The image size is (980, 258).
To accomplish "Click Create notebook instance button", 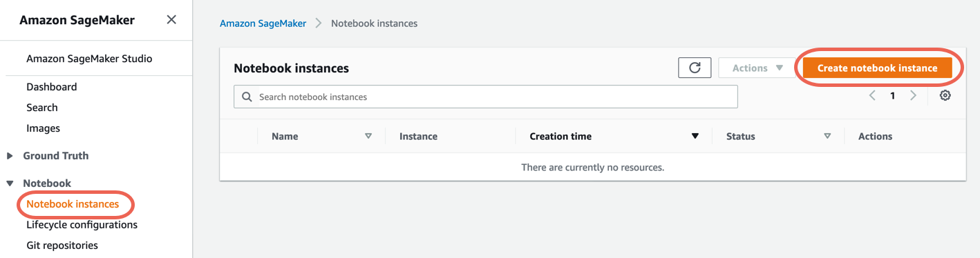I will coord(877,68).
